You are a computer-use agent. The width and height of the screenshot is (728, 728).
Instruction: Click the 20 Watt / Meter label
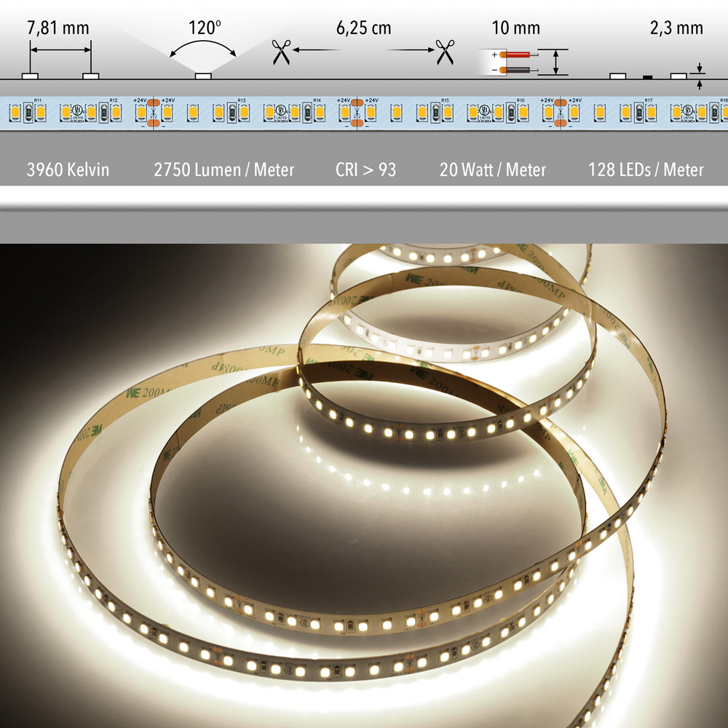pyautogui.click(x=493, y=170)
